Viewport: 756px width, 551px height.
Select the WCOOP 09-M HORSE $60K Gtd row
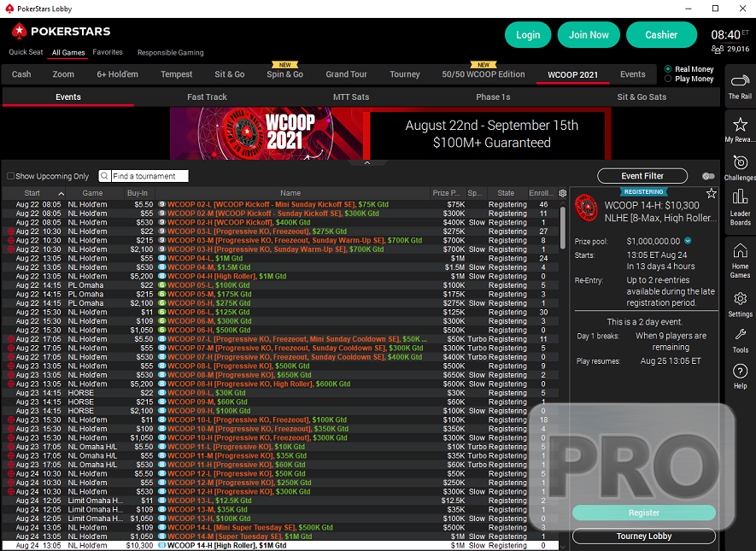pyautogui.click(x=279, y=402)
